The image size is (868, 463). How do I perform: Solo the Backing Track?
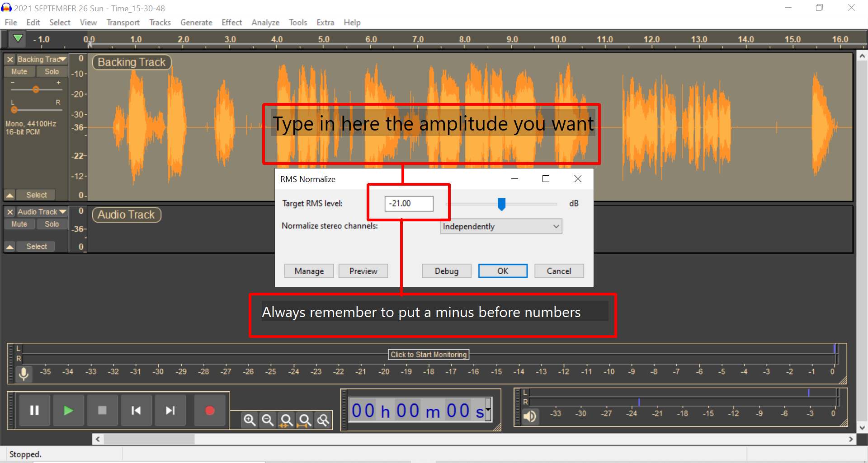(x=52, y=71)
